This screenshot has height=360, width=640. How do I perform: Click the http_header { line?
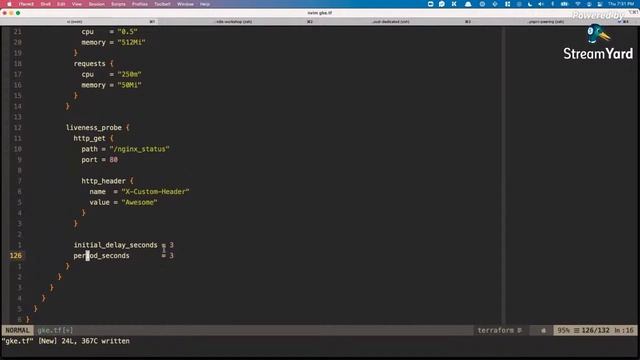tap(107, 181)
